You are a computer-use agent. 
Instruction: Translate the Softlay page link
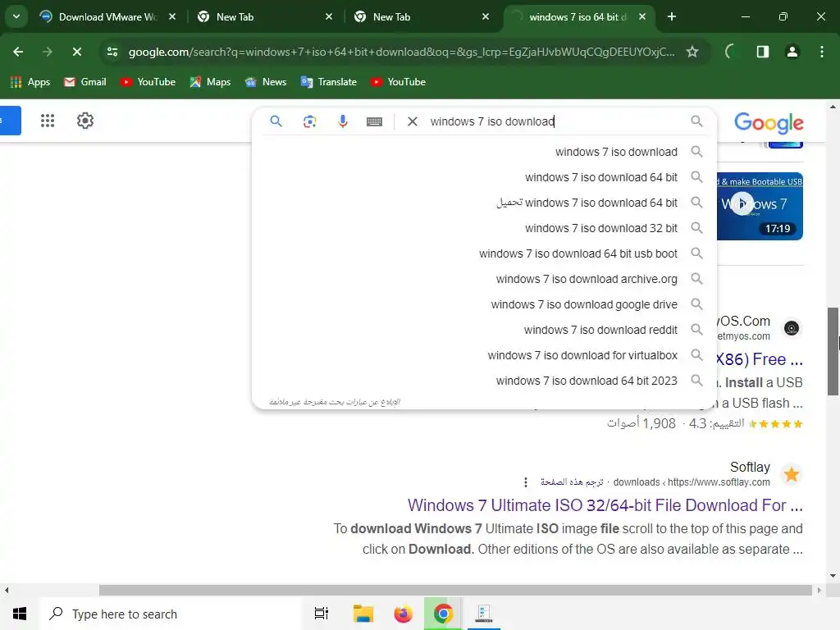point(572,482)
